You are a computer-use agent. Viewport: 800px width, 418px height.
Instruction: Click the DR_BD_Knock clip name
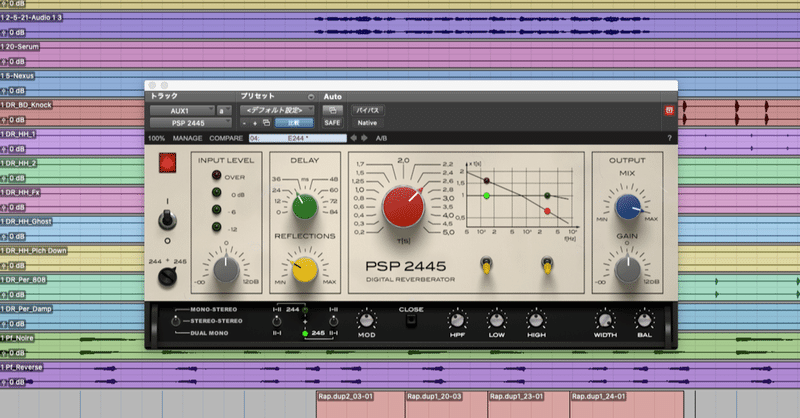click(x=27, y=105)
